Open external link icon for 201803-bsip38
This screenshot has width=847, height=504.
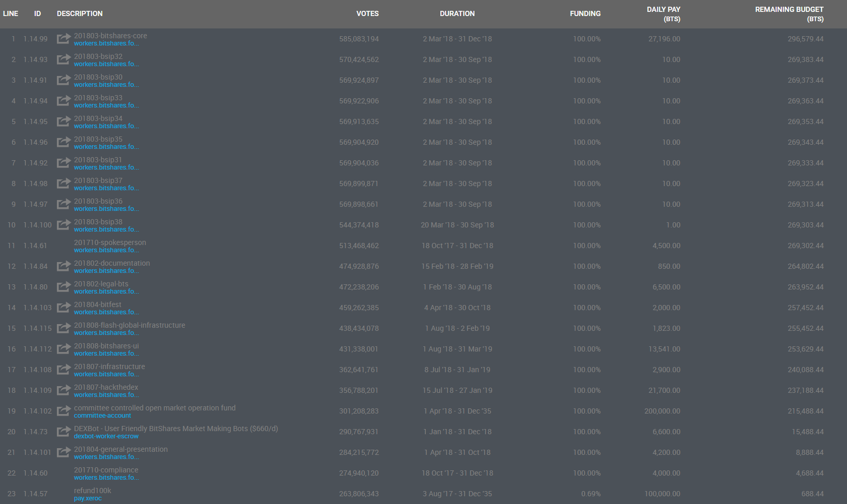click(64, 225)
